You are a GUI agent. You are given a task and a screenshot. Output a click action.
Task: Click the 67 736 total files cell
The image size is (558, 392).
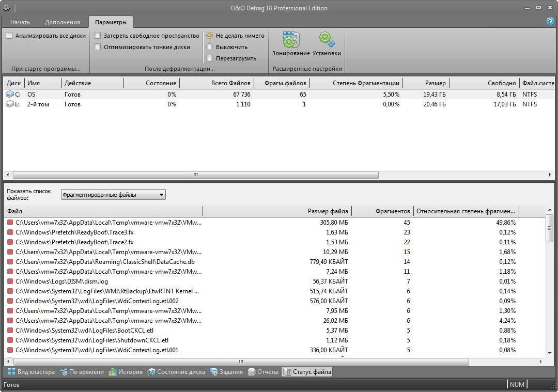tap(242, 95)
